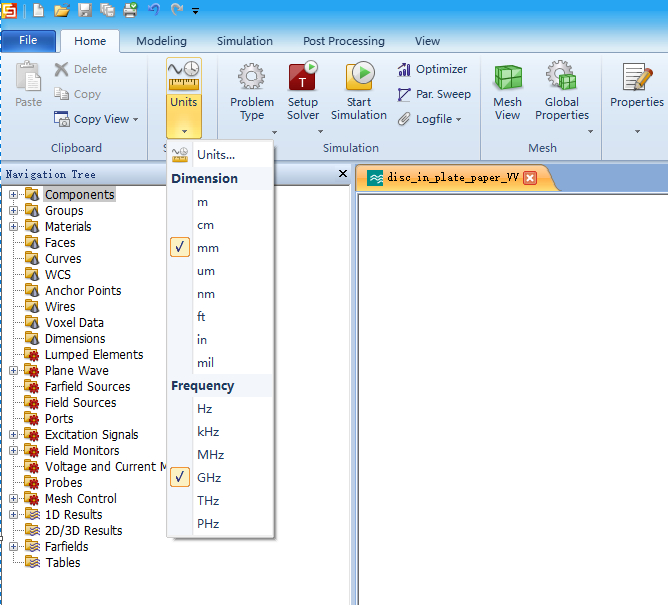Expand the Groups tree node
The width and height of the screenshot is (668, 605).
click(x=13, y=210)
